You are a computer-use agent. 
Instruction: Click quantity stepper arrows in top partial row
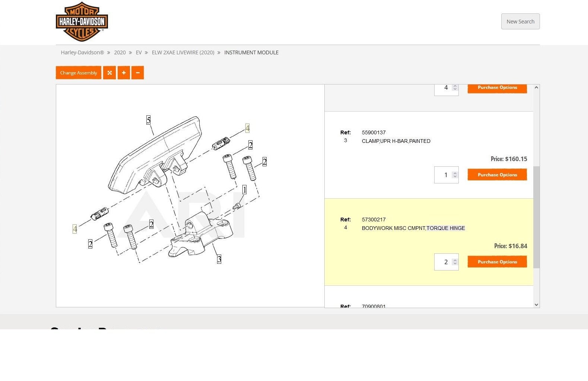455,88
